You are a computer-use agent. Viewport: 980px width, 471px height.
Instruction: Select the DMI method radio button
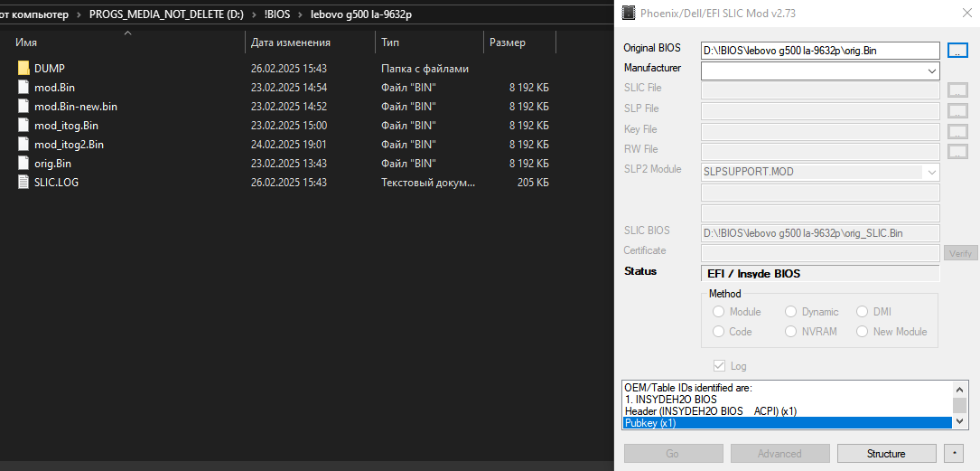(863, 312)
